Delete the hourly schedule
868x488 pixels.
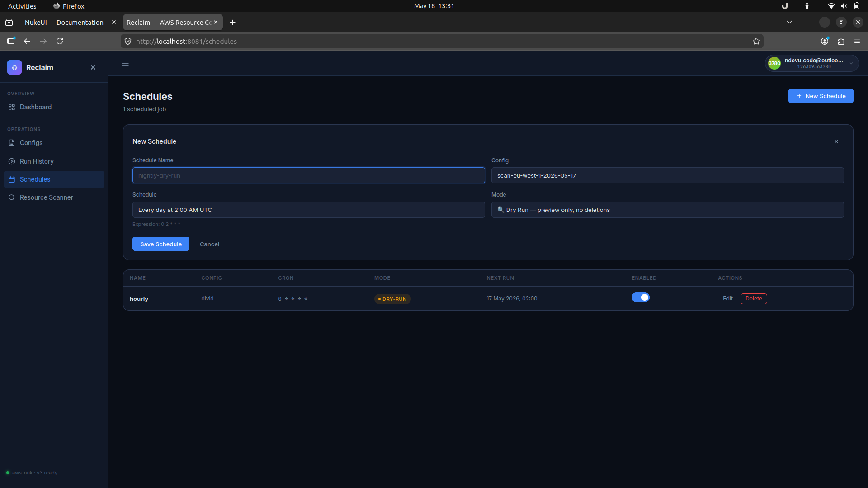click(x=754, y=299)
